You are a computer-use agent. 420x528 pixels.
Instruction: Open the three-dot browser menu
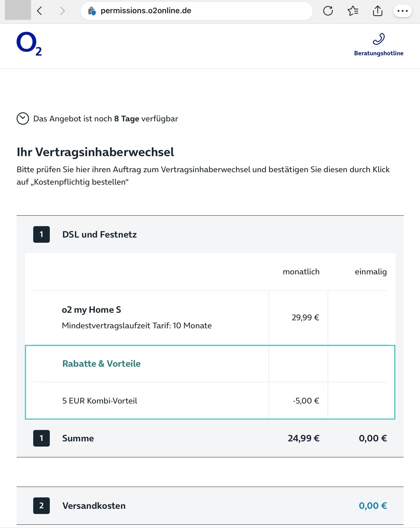click(402, 11)
